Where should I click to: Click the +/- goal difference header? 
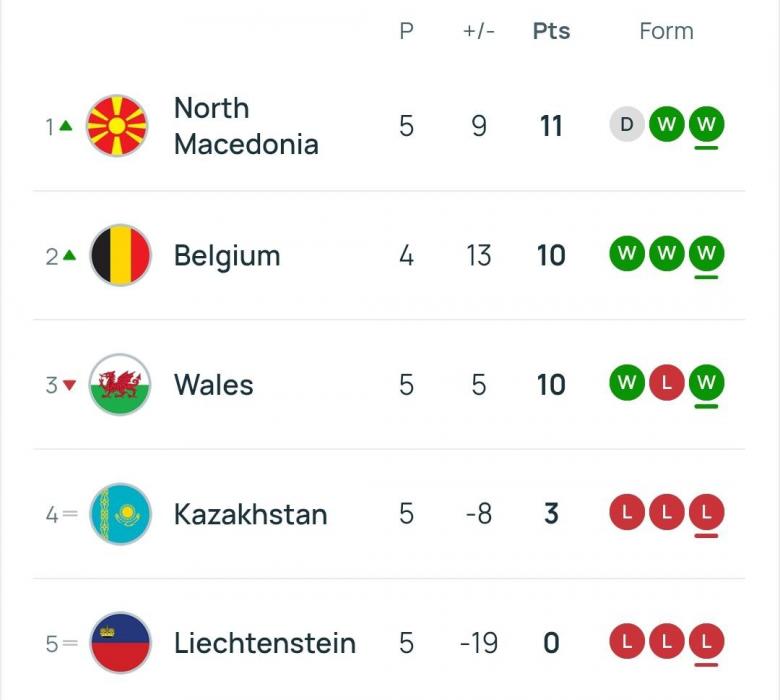click(x=479, y=31)
